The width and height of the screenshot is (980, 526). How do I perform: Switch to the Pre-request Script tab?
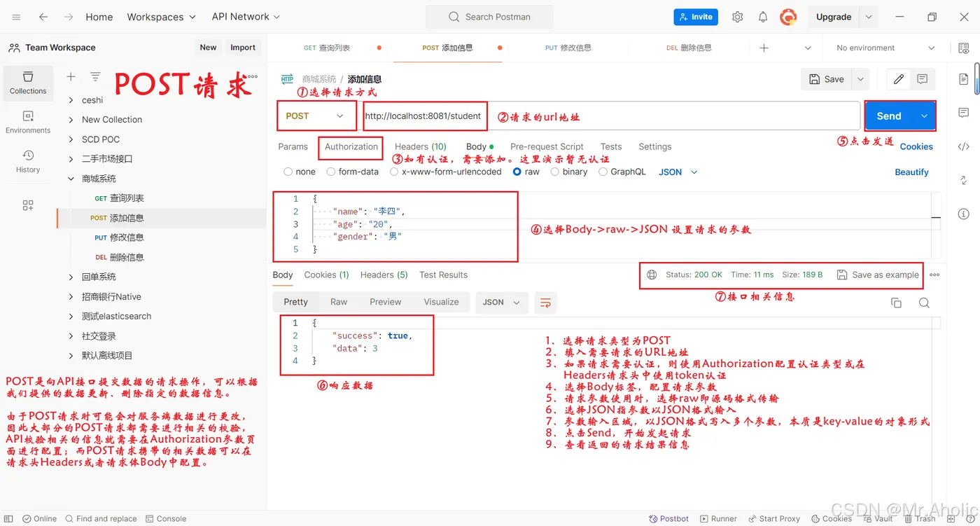547,146
